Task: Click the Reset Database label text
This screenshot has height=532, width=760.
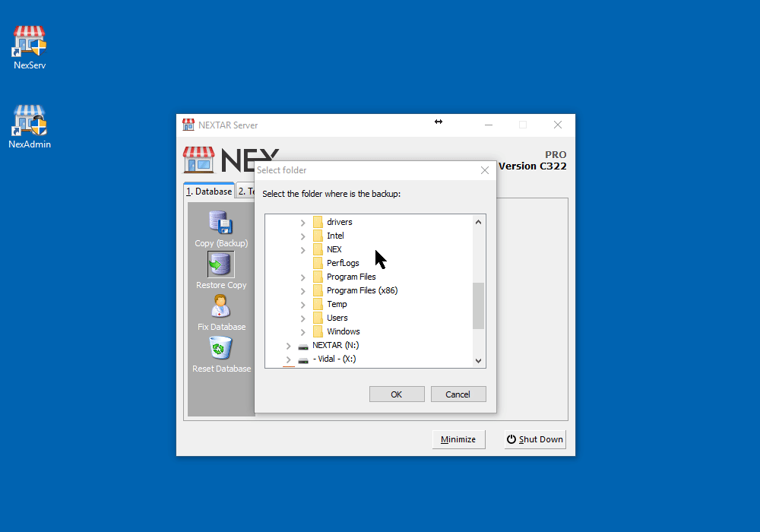Action: click(221, 369)
